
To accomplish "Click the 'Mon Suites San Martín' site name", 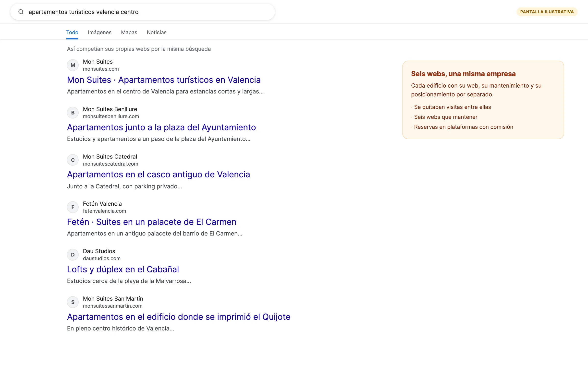I will [x=113, y=299].
